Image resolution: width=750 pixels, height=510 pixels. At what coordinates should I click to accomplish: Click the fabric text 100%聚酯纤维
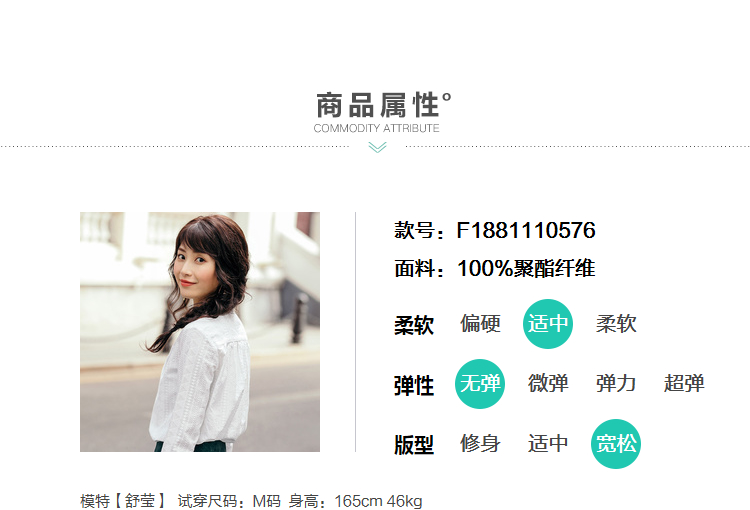click(526, 268)
